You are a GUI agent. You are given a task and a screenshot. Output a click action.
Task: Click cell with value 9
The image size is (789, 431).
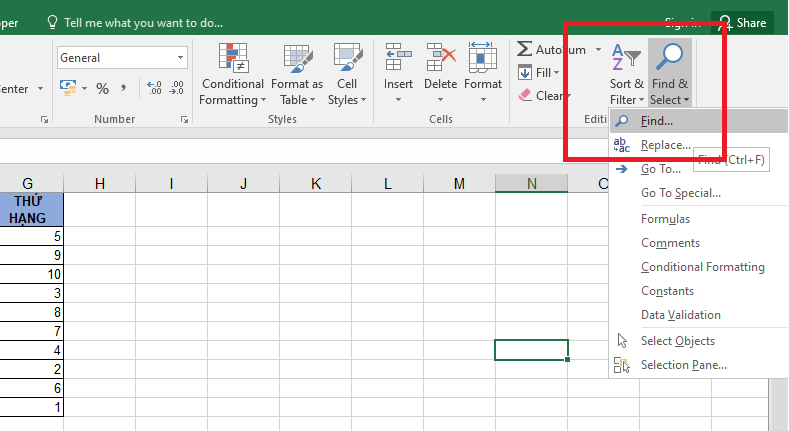pos(31,255)
